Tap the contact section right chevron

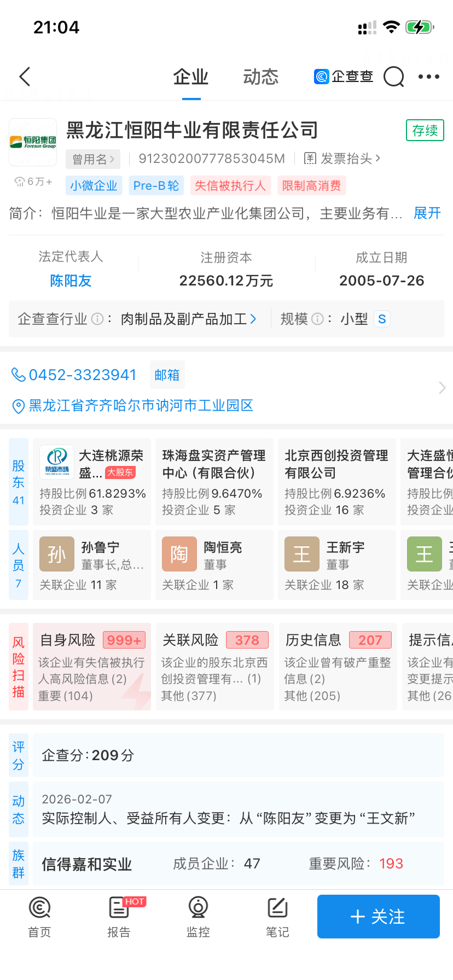(x=442, y=388)
